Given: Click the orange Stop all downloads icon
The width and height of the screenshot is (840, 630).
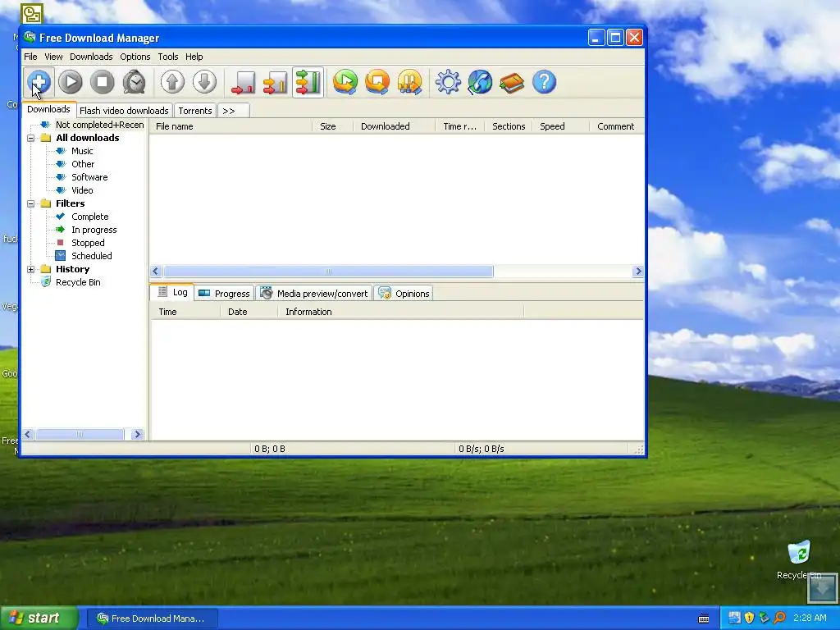Looking at the screenshot, I should (377, 82).
